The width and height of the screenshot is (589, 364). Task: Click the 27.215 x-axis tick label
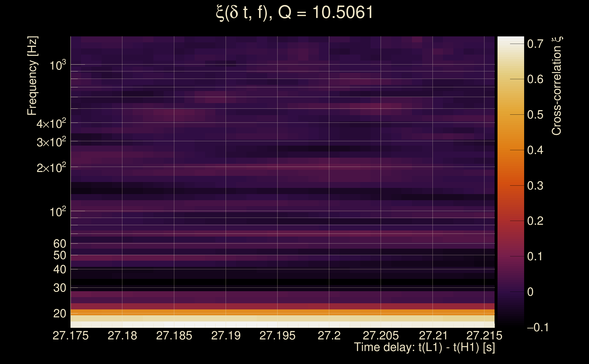pos(484,335)
